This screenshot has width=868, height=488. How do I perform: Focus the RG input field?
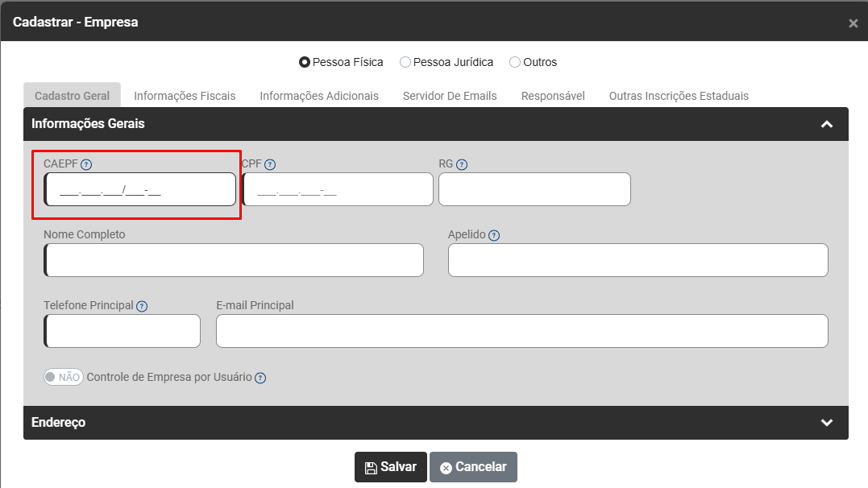(x=535, y=189)
